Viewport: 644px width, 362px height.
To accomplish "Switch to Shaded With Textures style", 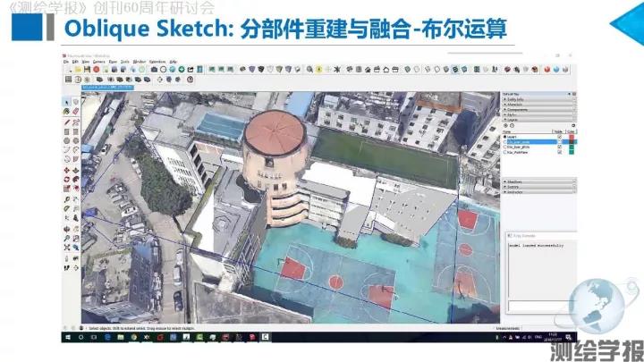I will pyautogui.click(x=455, y=70).
